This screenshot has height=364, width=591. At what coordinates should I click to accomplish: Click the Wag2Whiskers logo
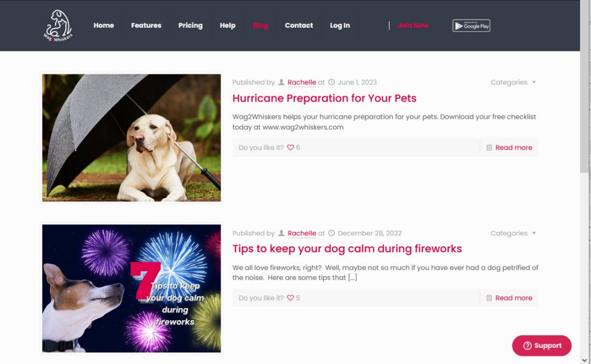58,25
